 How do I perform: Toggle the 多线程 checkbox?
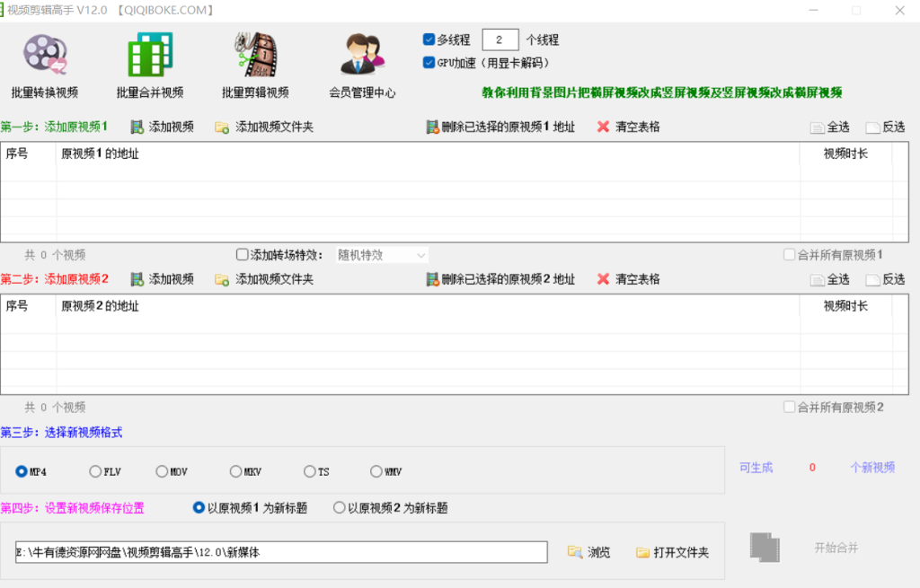(429, 39)
